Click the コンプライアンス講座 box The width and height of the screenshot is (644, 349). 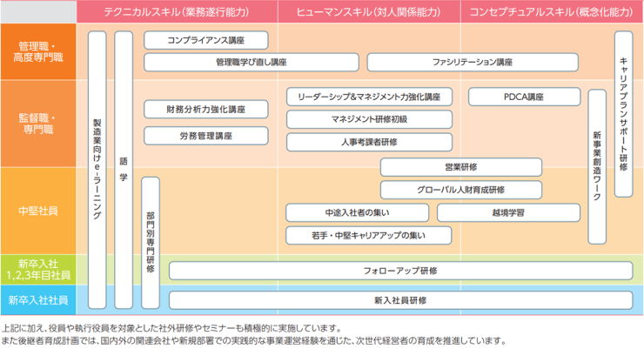click(205, 41)
